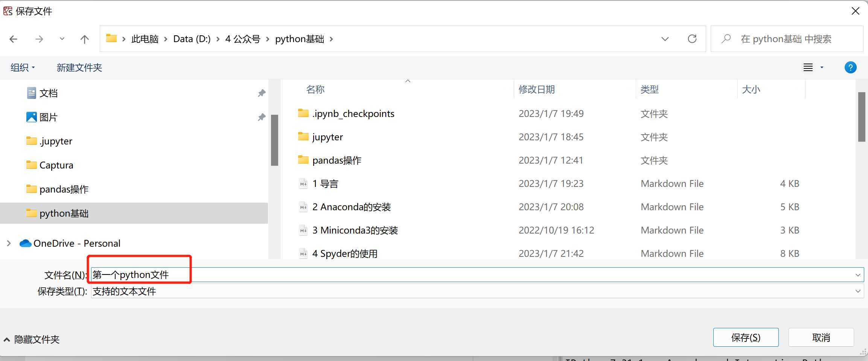868x361 pixels.
Task: Click the 取消 button
Action: 822,337
